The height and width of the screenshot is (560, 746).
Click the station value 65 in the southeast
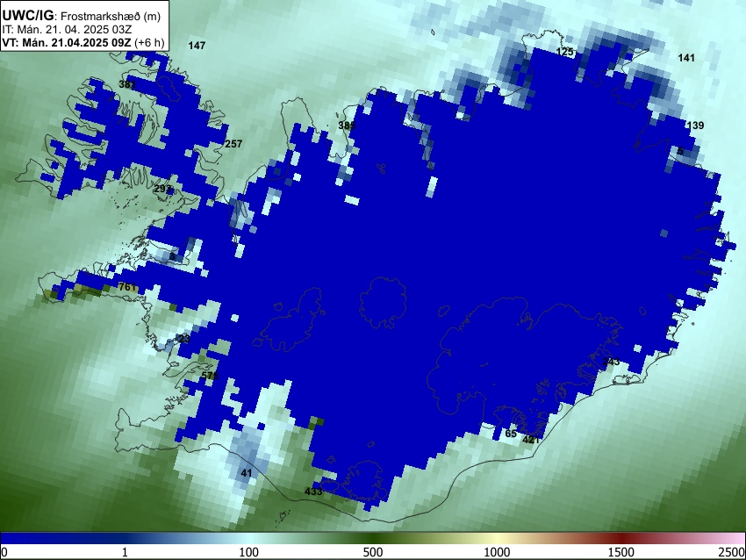[x=511, y=434]
